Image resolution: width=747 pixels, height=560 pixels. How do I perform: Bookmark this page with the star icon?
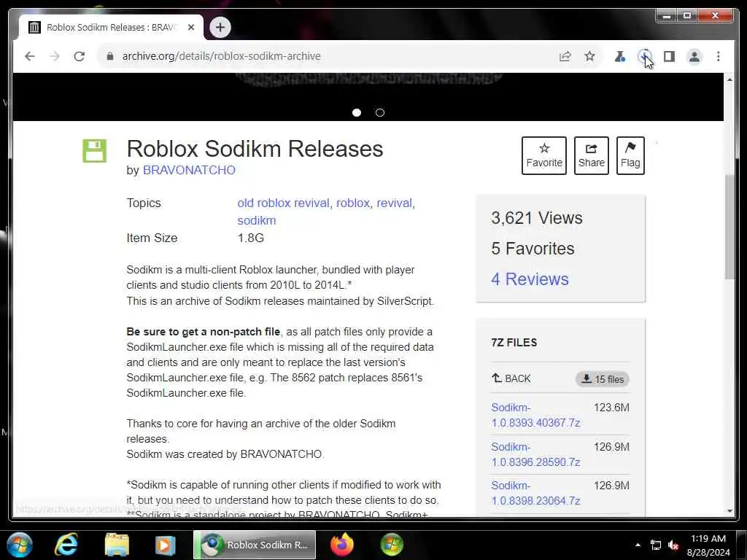589,56
